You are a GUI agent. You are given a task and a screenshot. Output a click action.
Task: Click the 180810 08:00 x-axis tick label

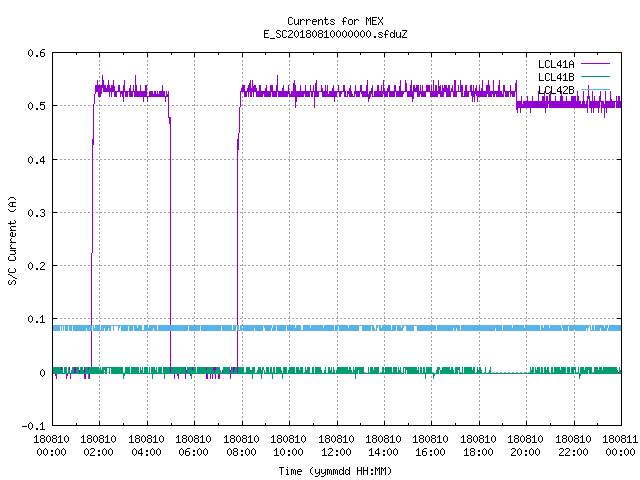[241, 446]
